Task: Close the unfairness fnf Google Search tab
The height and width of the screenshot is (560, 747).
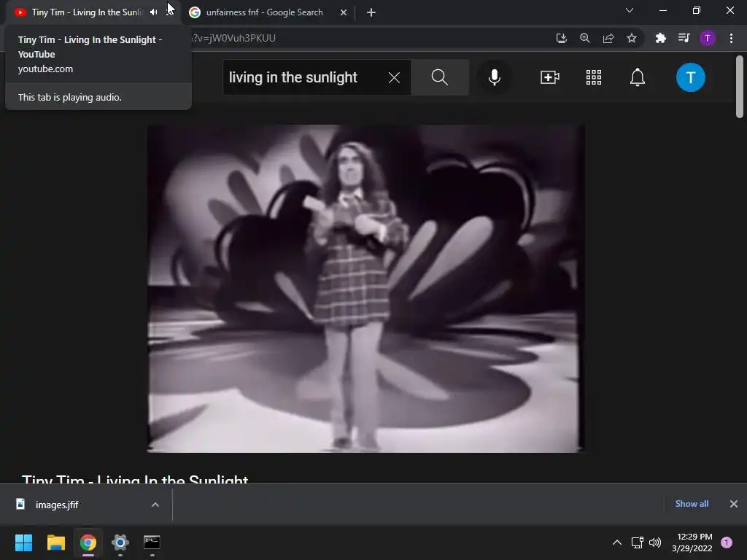Action: click(x=344, y=12)
